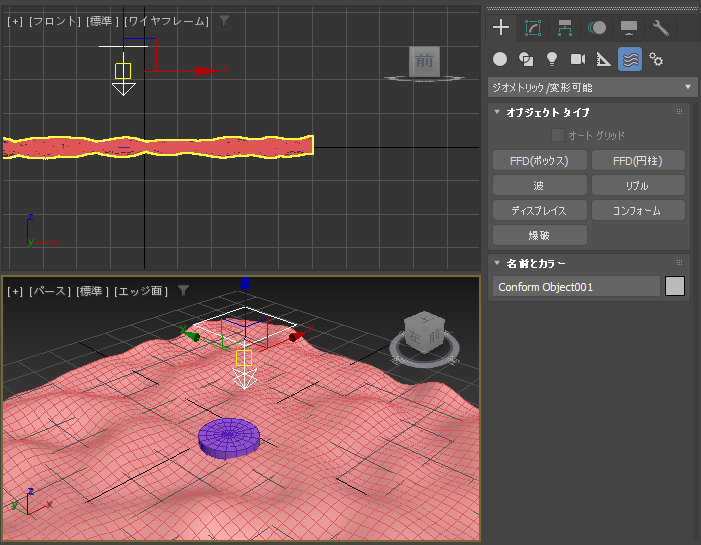Select the Geometry category icon

[x=500, y=59]
